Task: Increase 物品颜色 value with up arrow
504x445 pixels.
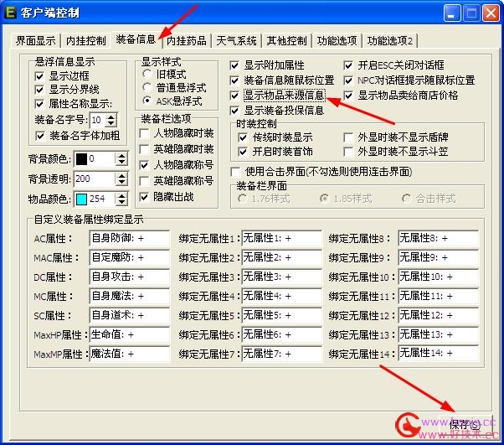Action: (x=121, y=196)
